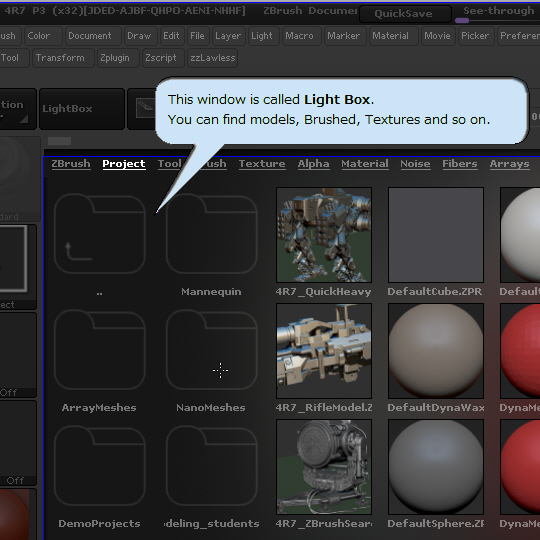Switch to the Tool tab in LightBox
This screenshot has height=540, width=540.
pos(169,164)
